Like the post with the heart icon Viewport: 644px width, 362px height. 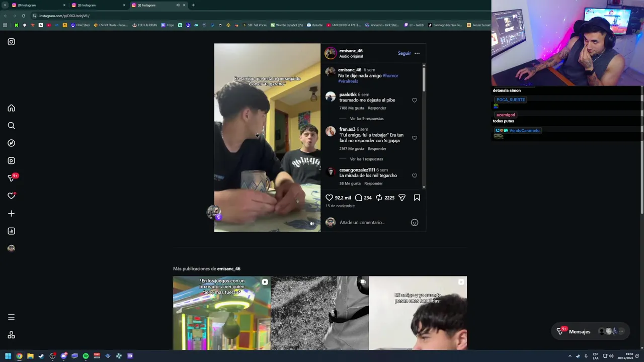(329, 198)
